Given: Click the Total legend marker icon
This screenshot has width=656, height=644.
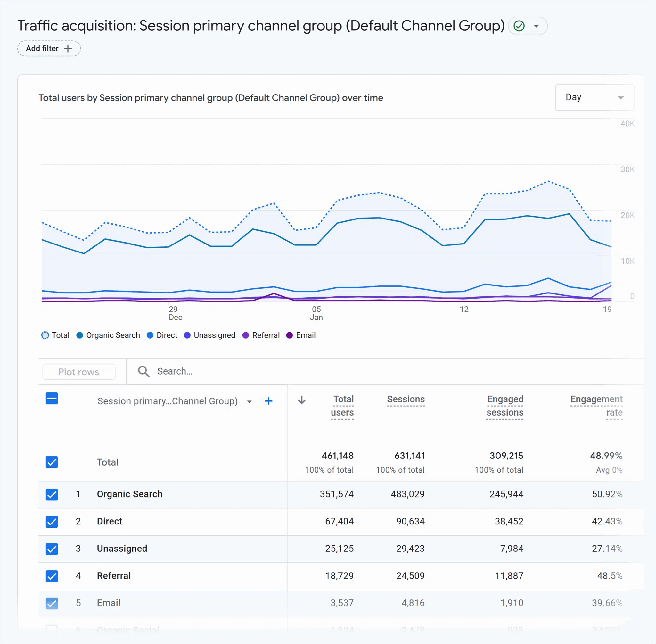Looking at the screenshot, I should (x=45, y=335).
